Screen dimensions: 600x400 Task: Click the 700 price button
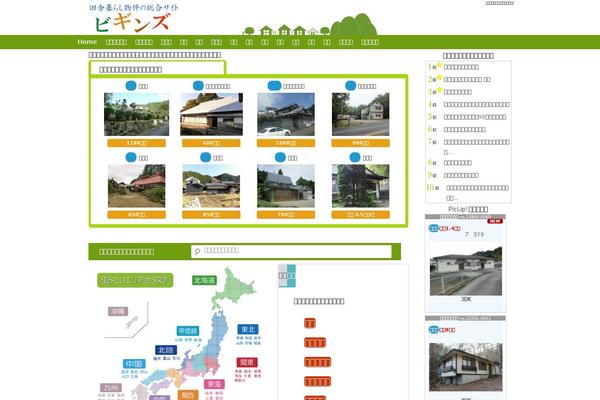click(286, 215)
